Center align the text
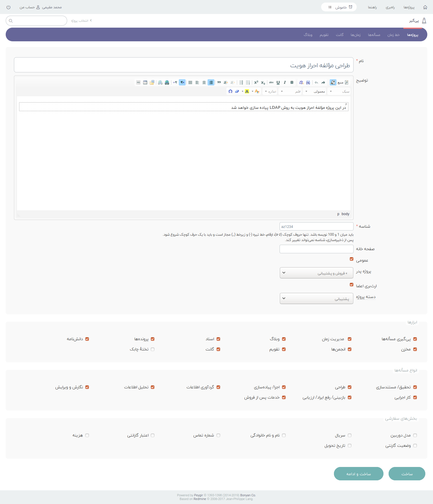The image size is (433, 504). tap(204, 82)
